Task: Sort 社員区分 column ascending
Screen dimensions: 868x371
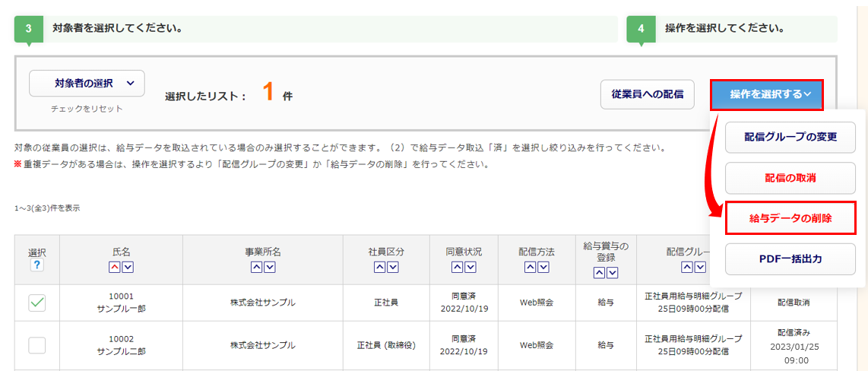Action: tap(380, 268)
